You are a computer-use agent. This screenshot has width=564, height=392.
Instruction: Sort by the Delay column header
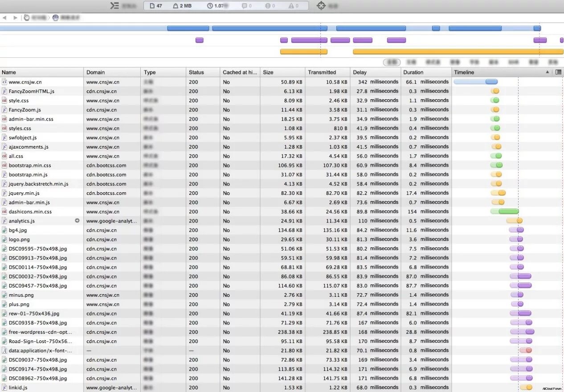pos(375,72)
